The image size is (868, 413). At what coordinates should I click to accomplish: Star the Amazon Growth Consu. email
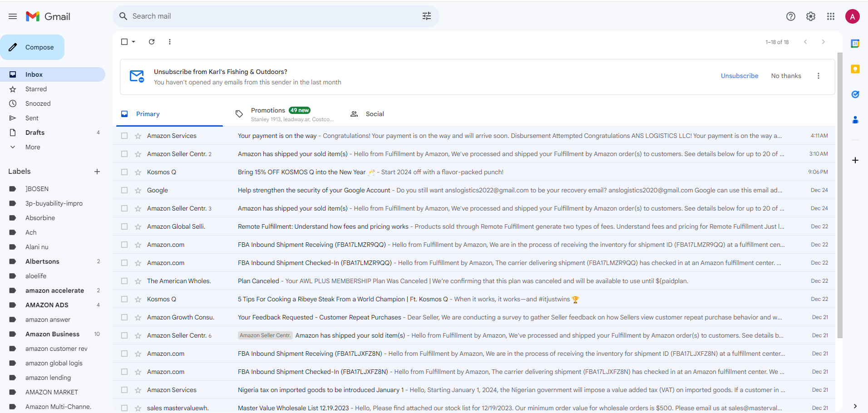(x=138, y=317)
